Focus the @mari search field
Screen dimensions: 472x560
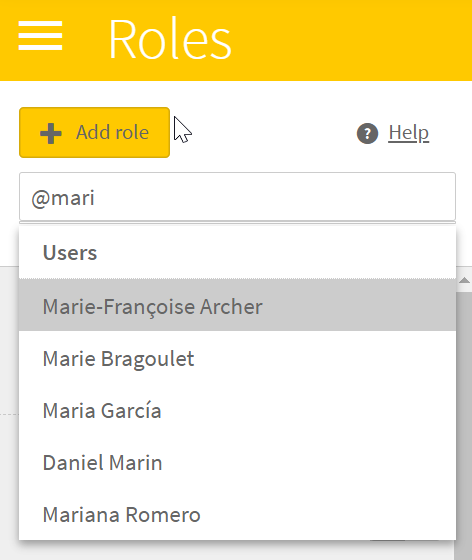click(237, 197)
